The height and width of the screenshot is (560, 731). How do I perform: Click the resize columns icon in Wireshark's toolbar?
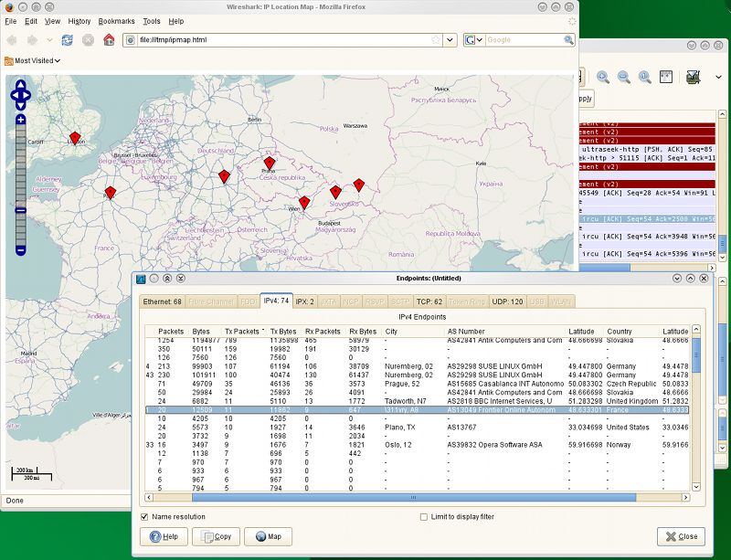[666, 77]
